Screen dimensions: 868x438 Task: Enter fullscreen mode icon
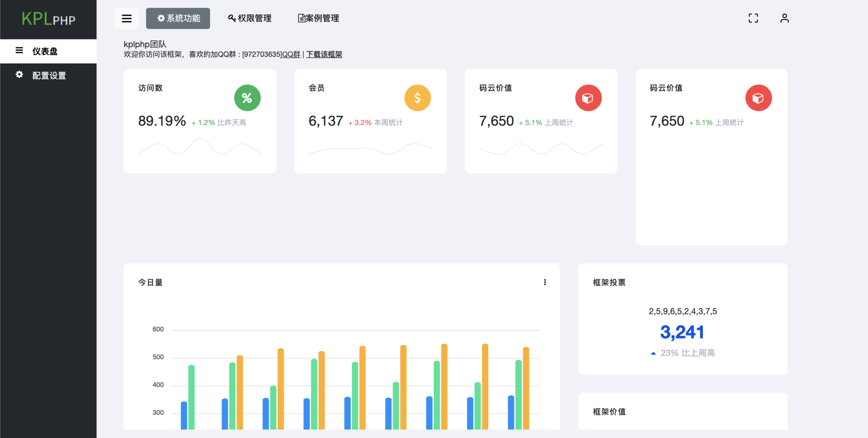point(753,18)
